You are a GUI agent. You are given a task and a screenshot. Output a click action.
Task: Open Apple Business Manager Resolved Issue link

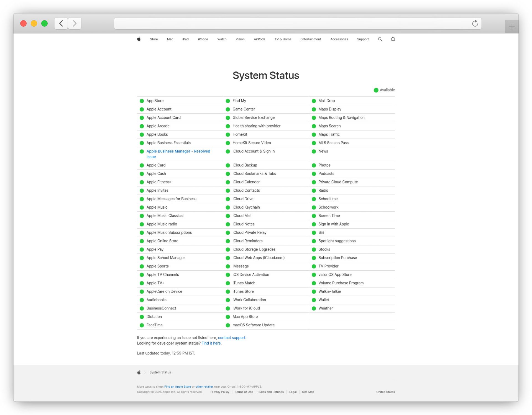(x=178, y=151)
